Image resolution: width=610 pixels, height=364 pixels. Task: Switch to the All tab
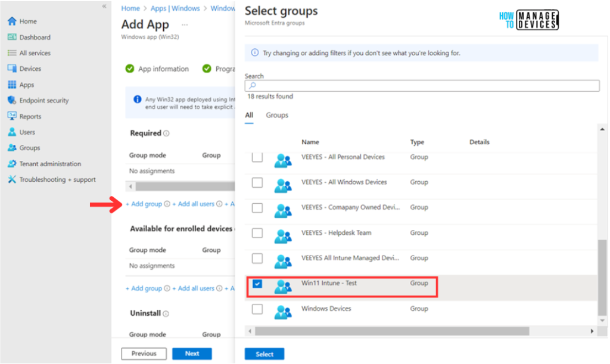249,115
